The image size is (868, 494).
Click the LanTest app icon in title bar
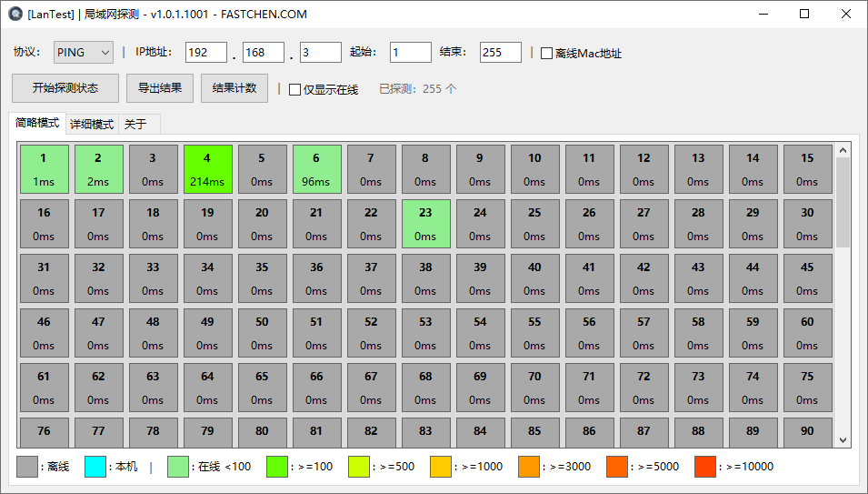pyautogui.click(x=15, y=15)
